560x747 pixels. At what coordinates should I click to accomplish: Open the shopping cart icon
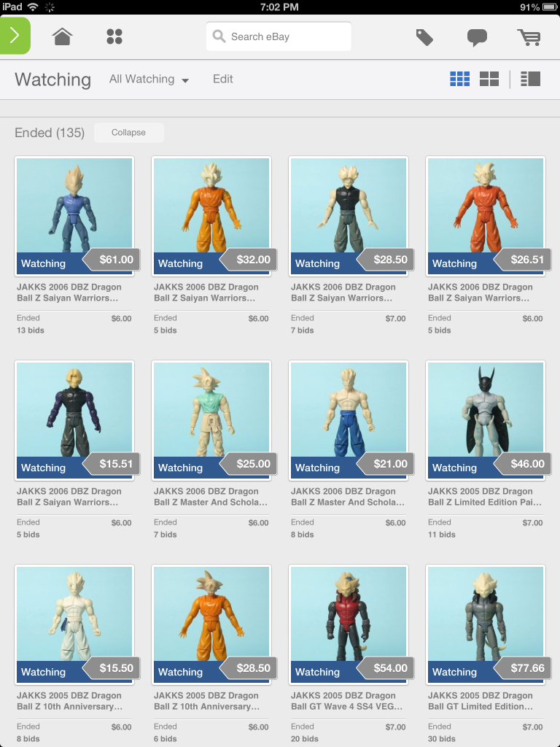click(529, 37)
